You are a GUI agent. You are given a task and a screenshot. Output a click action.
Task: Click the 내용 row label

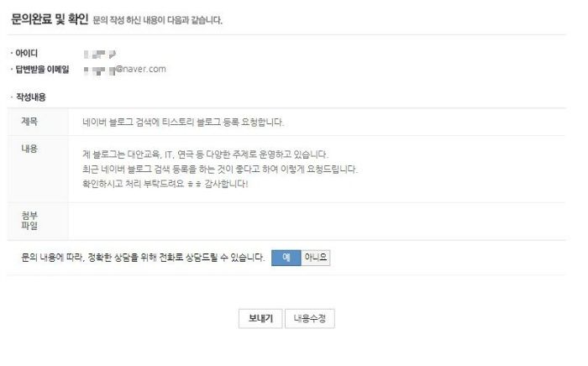pyautogui.click(x=29, y=149)
